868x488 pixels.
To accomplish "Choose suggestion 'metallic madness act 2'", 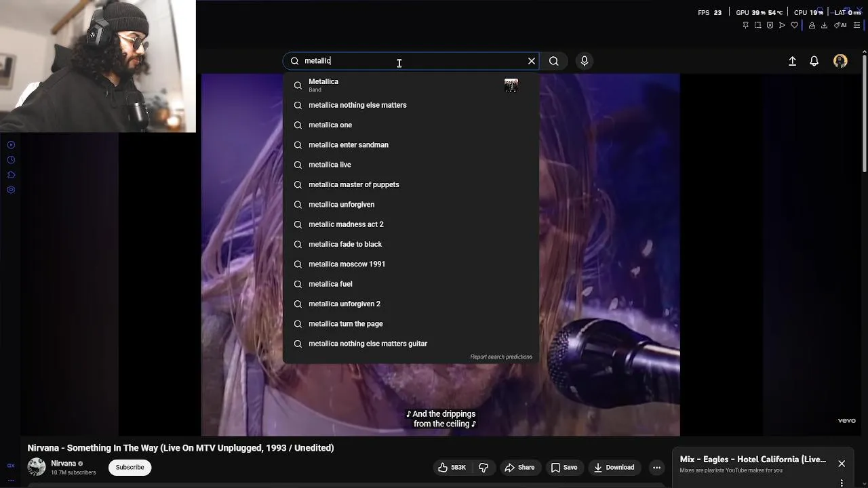I will coord(411,224).
